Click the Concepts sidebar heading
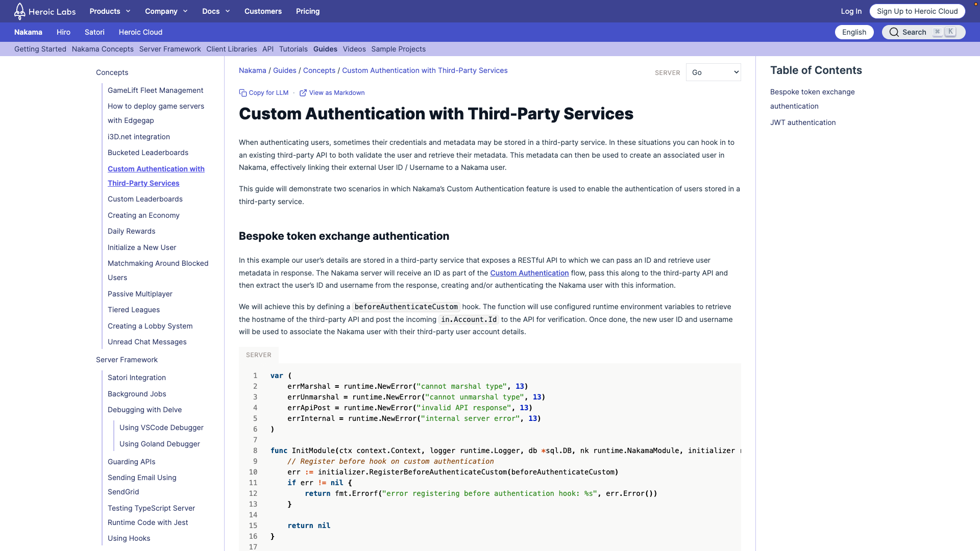 tap(112, 72)
